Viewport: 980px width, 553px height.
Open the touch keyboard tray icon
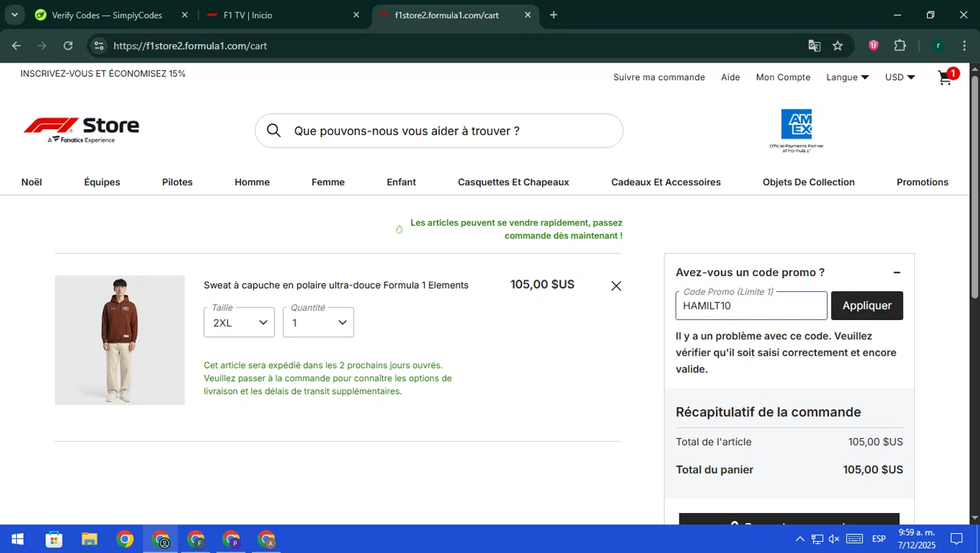pyautogui.click(x=855, y=539)
